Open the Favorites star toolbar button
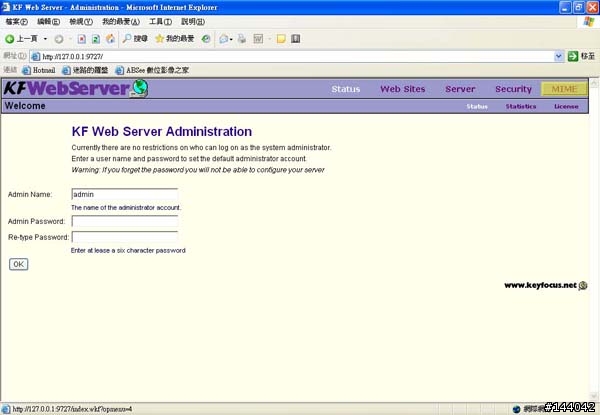This screenshot has height=415, width=600. click(175, 39)
